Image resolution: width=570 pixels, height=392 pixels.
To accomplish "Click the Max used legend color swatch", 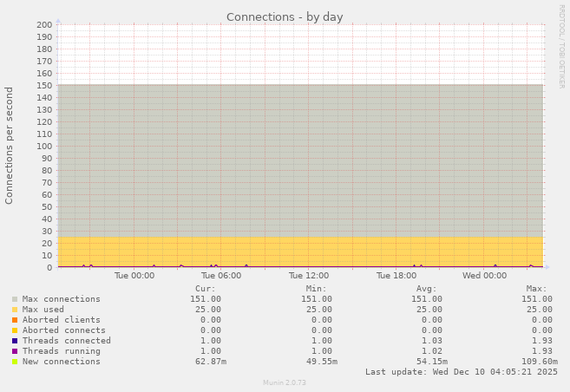I will tap(15, 310).
